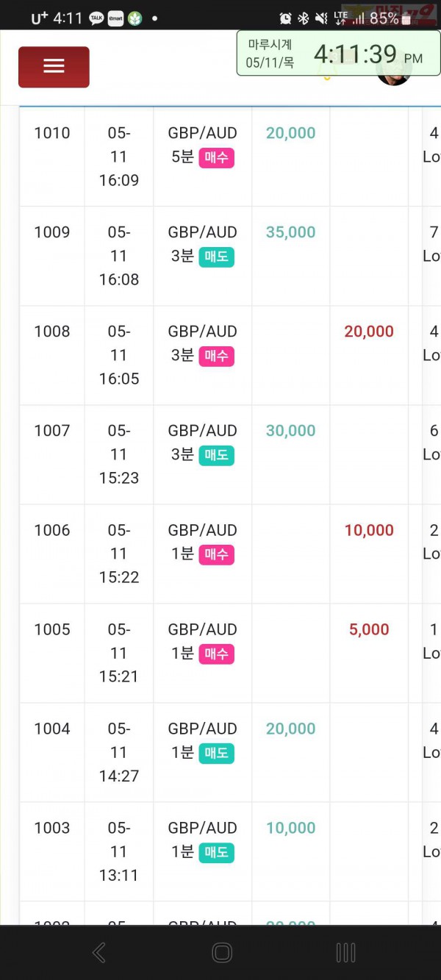
Task: Select the 05-11 13:11 date cell
Action: tap(119, 851)
